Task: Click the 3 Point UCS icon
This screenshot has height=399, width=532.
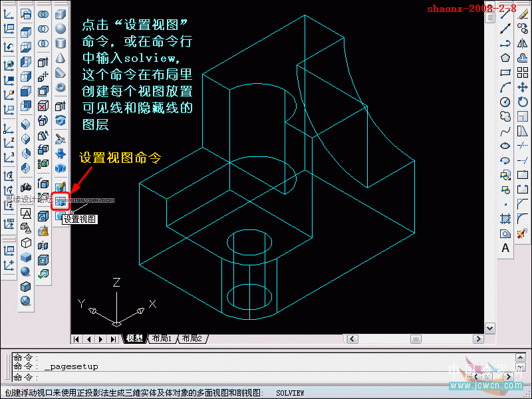Action: pyautogui.click(x=9, y=158)
